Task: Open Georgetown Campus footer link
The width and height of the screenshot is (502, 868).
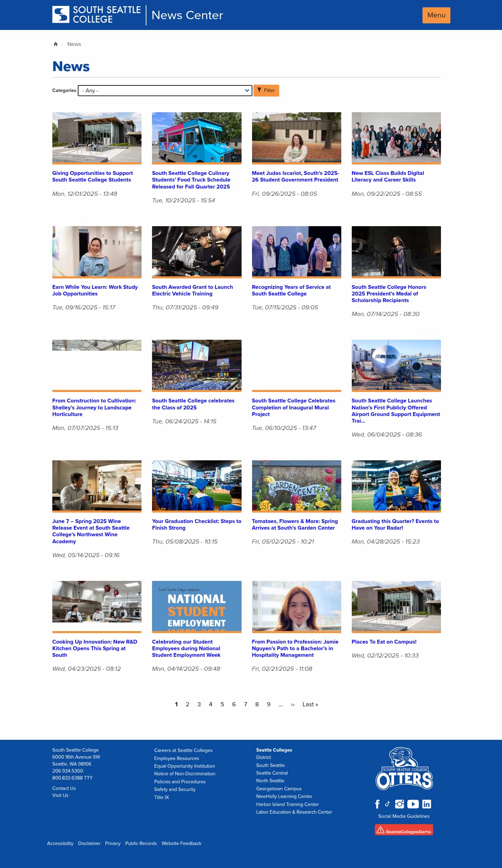Action: pyautogui.click(x=279, y=789)
